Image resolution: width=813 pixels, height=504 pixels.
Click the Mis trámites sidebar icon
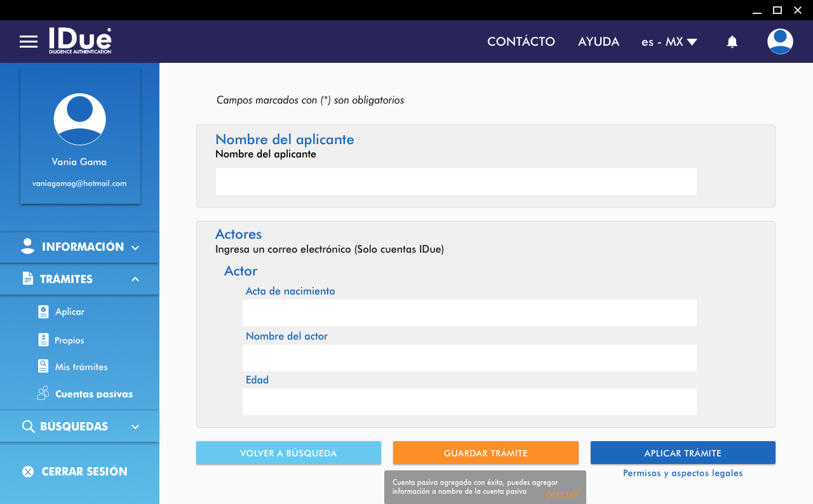point(43,367)
